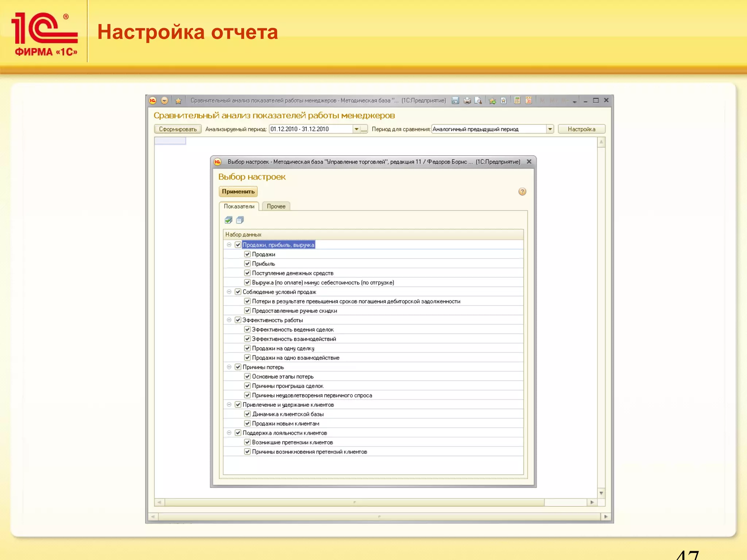Open the calculator icon
The width and height of the screenshot is (747, 560).
(x=517, y=100)
